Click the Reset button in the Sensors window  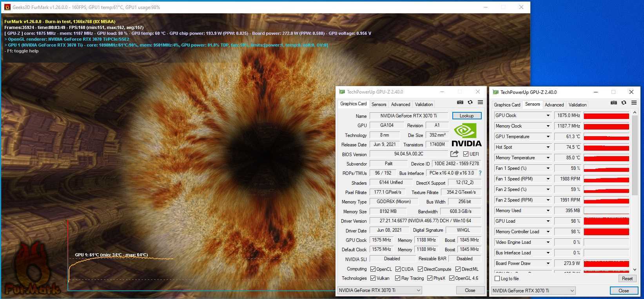(x=627, y=279)
